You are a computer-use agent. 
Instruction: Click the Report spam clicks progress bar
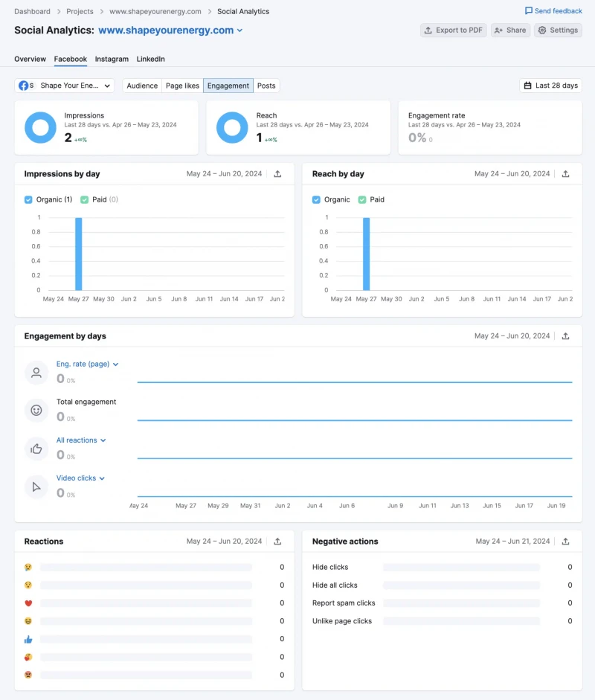461,603
